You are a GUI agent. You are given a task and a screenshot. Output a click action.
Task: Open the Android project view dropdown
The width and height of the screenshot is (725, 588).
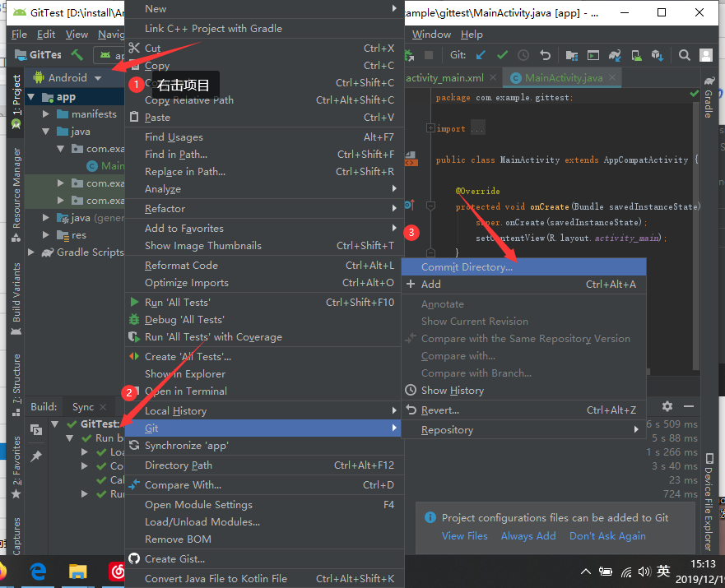tap(67, 77)
